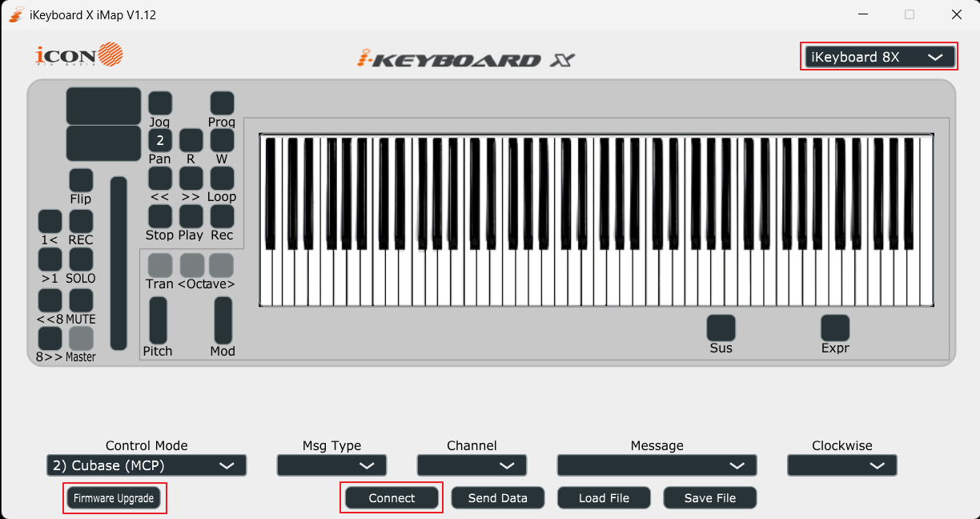The height and width of the screenshot is (519, 980).
Task: Toggle the MUTE button
Action: [81, 300]
